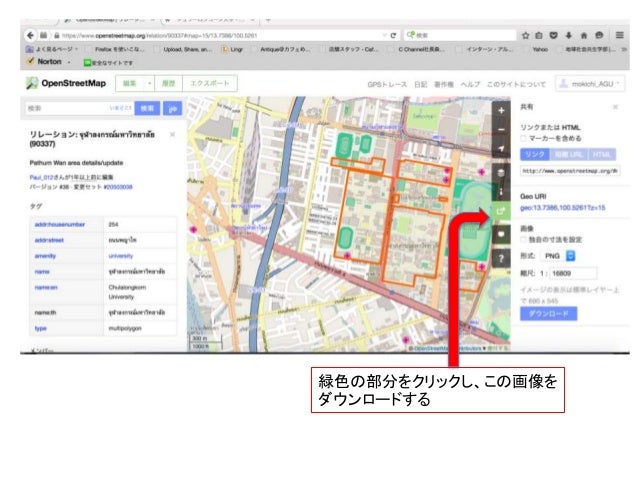Open the map layers control
Image resolution: width=638 pixels, height=479 pixels.
coord(501,173)
